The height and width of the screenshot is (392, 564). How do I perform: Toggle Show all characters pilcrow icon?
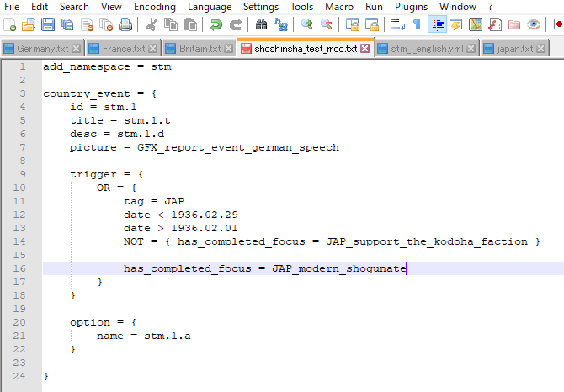click(418, 24)
